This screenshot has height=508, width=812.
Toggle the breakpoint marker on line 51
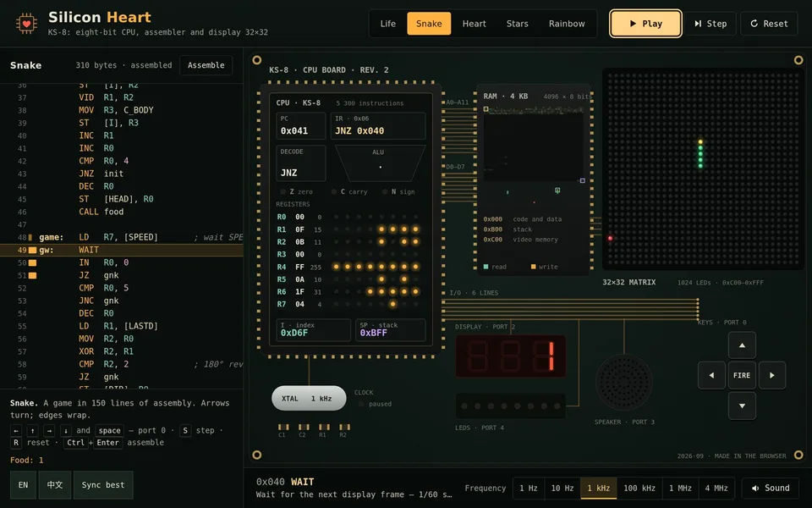tap(32, 275)
